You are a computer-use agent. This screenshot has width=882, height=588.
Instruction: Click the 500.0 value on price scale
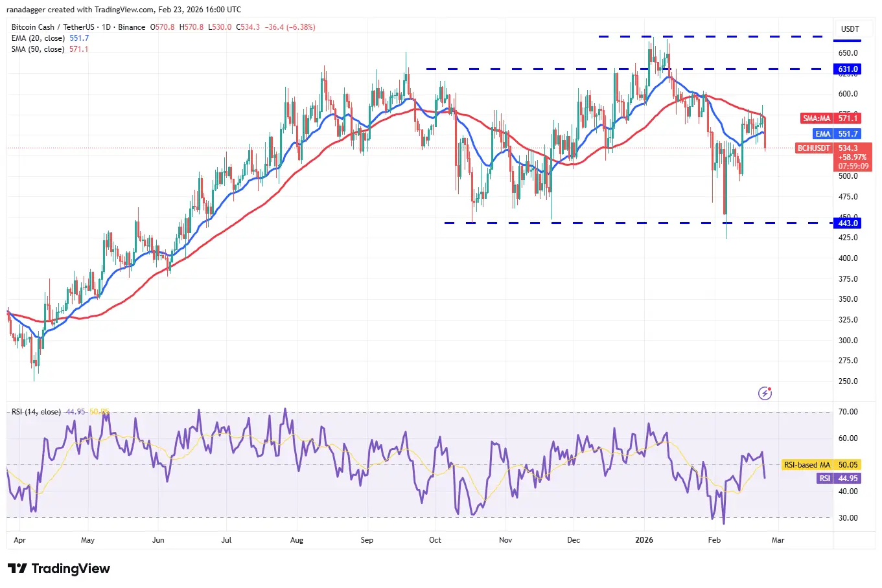(x=848, y=176)
